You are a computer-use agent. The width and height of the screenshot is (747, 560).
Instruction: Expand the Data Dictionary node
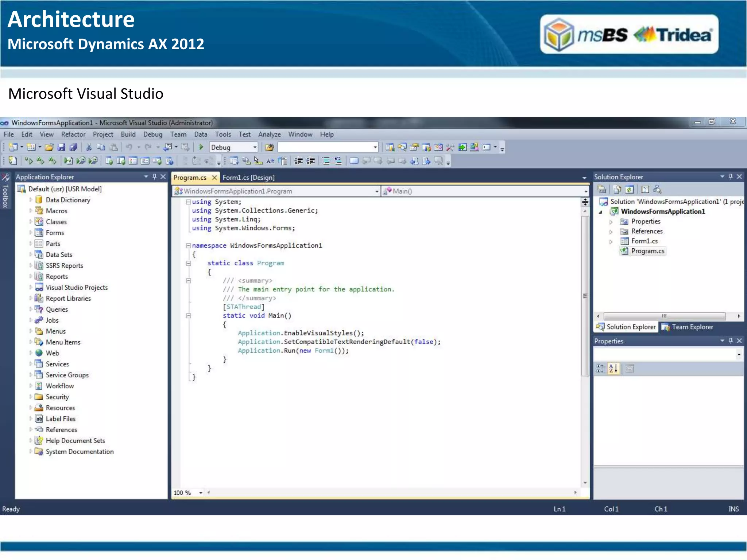coord(31,200)
